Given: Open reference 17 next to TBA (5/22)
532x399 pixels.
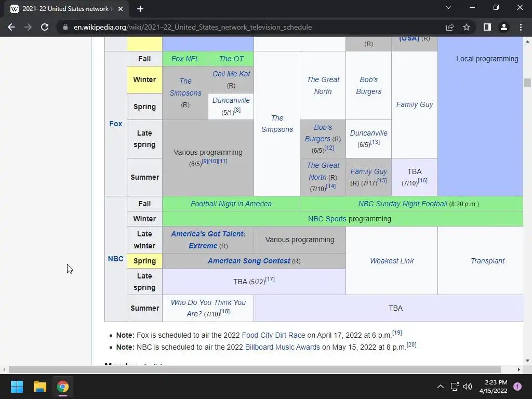Looking at the screenshot, I should click(x=270, y=279).
